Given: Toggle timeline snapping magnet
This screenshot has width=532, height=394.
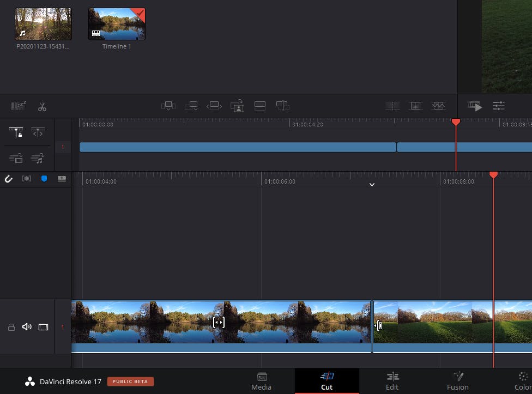Looking at the screenshot, I should (9, 179).
